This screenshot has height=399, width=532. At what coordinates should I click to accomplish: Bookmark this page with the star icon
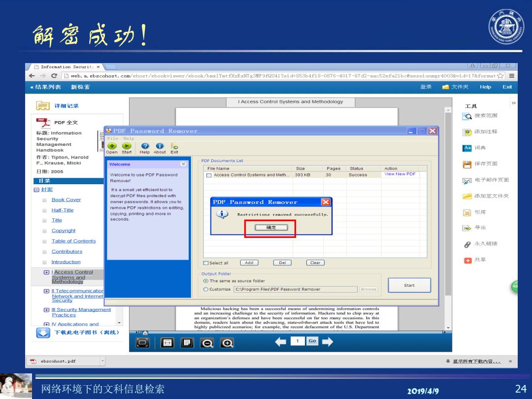tap(500, 76)
